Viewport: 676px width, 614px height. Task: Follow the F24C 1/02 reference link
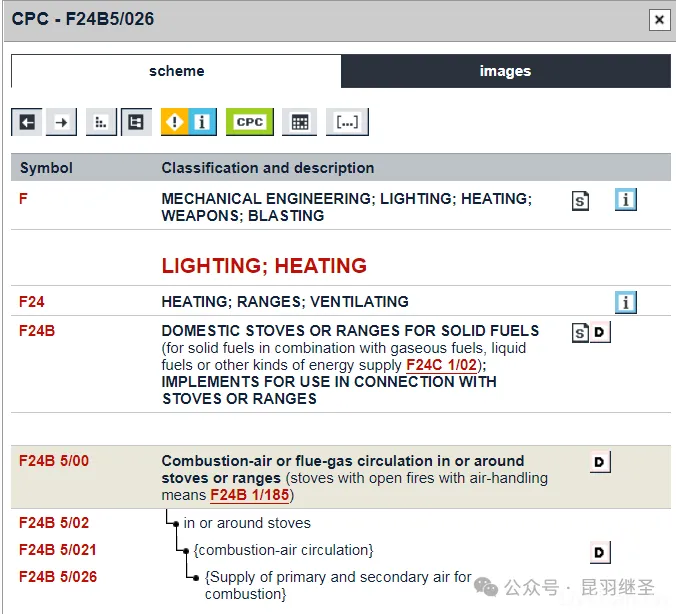pyautogui.click(x=441, y=365)
